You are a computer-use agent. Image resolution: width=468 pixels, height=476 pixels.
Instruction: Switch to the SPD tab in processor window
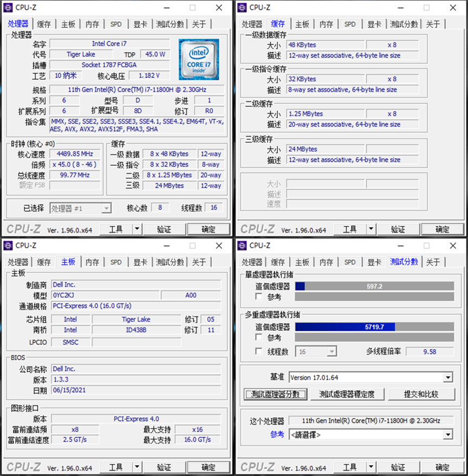point(115,24)
